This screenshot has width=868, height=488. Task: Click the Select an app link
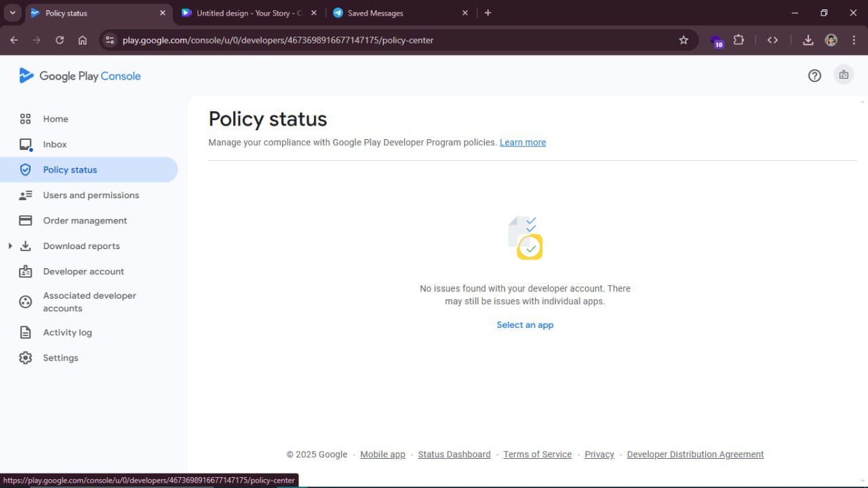coord(525,325)
